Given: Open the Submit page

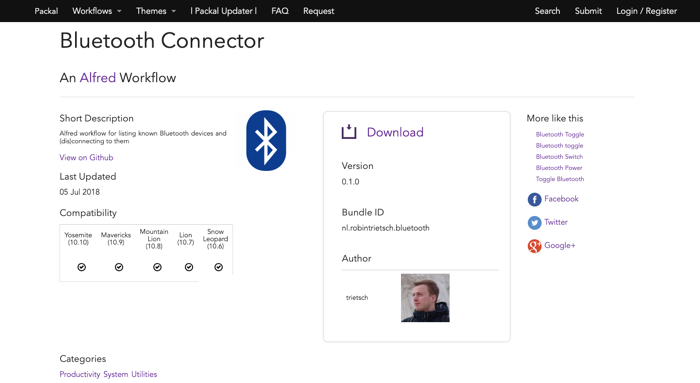Looking at the screenshot, I should (588, 11).
